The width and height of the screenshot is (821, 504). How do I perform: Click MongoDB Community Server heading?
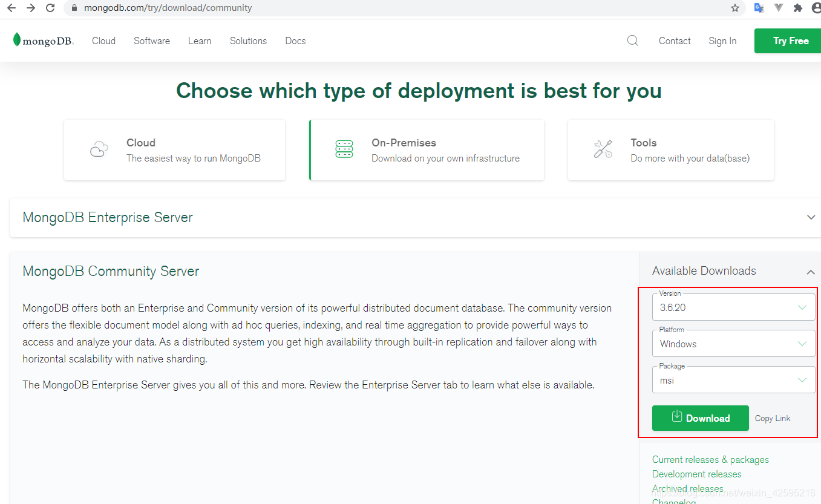(111, 271)
